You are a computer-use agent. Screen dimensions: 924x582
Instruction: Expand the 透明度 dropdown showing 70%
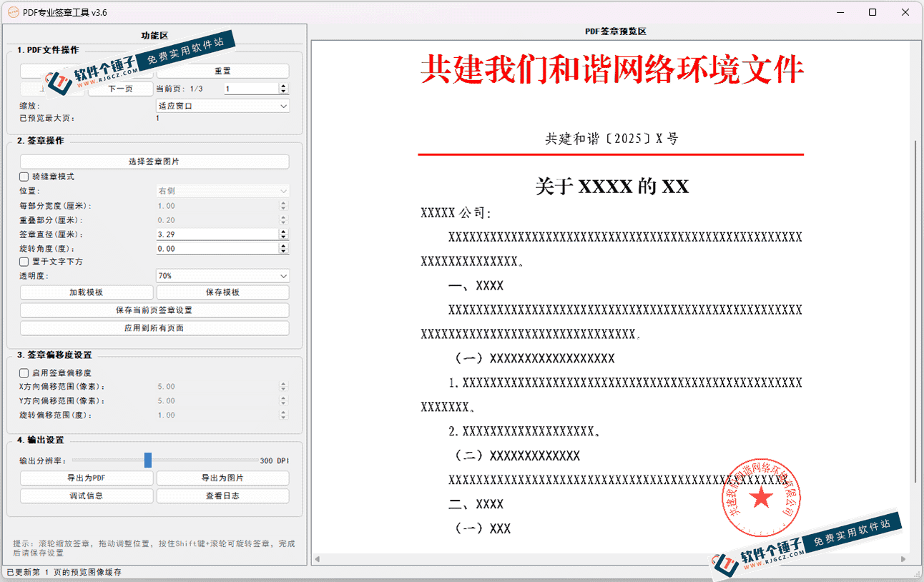(222, 276)
